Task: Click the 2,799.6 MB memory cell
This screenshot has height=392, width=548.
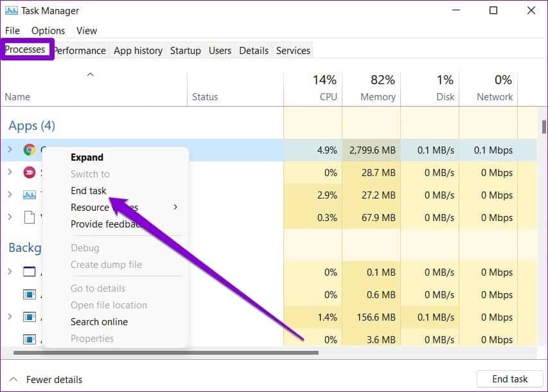Action: click(x=372, y=150)
